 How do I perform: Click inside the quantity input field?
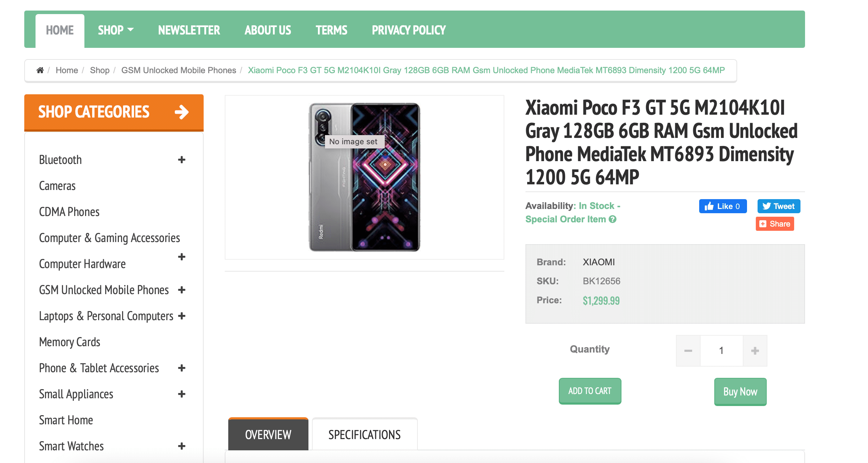721,350
